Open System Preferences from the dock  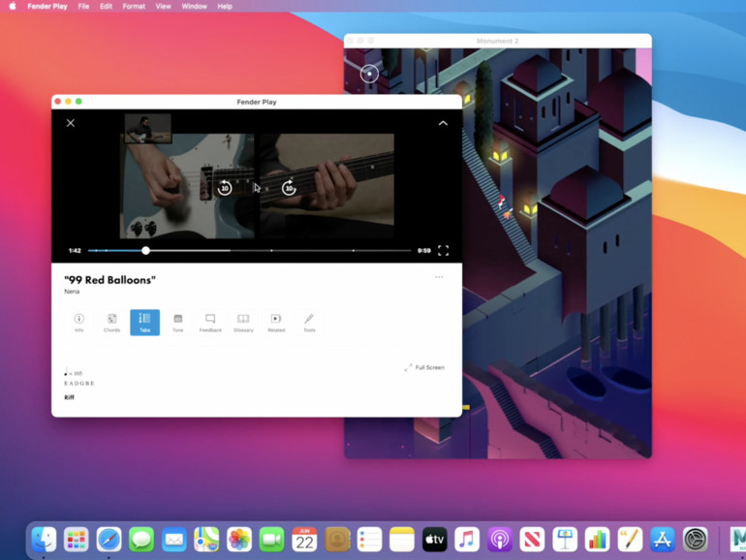click(x=695, y=540)
